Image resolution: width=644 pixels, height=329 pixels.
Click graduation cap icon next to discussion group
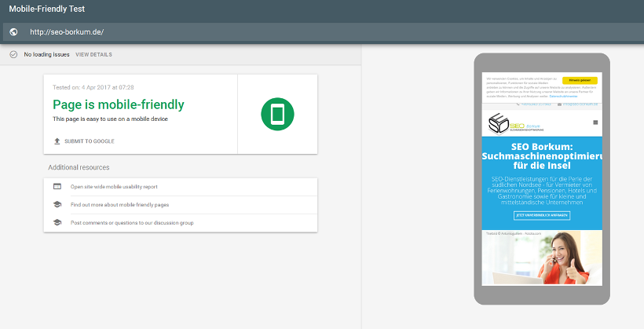57,223
